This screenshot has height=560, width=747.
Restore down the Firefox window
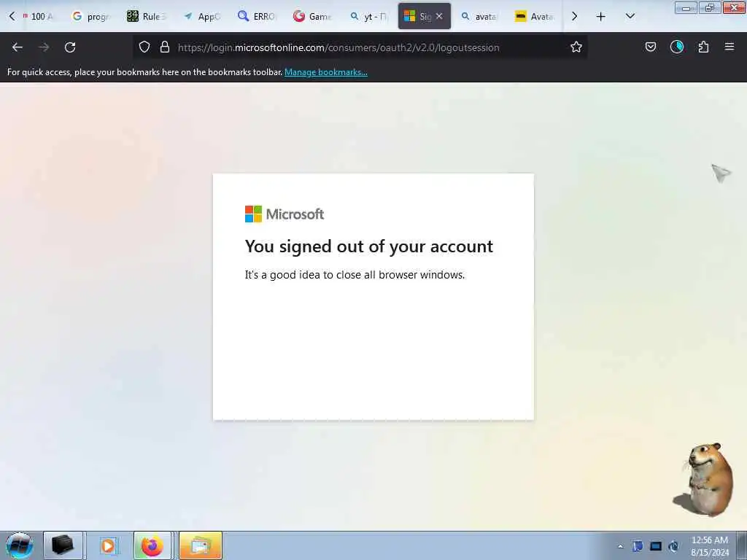pyautogui.click(x=710, y=7)
